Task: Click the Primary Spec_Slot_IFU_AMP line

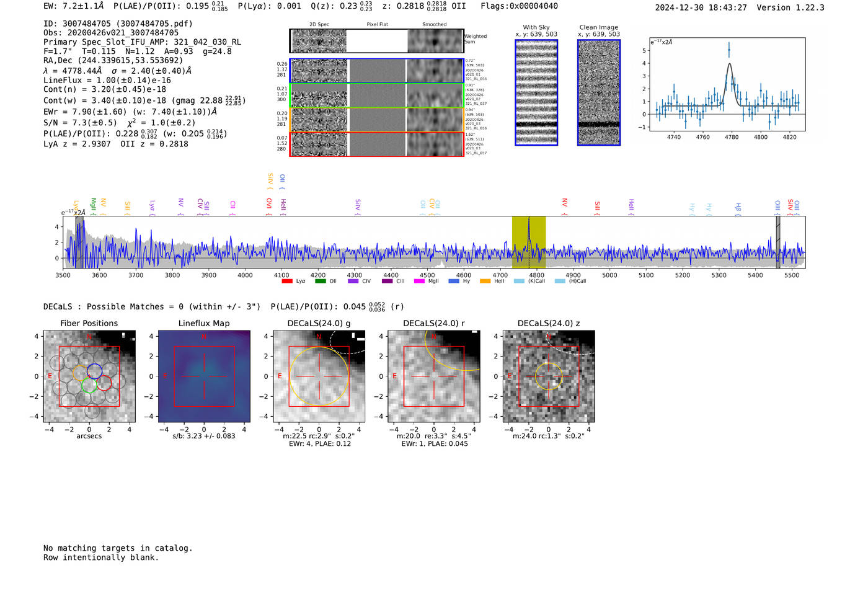Action: point(142,42)
